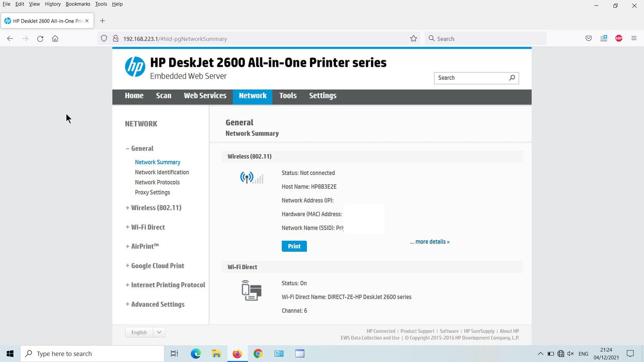Open Network Protocols page
644x362 pixels.
[x=157, y=183]
